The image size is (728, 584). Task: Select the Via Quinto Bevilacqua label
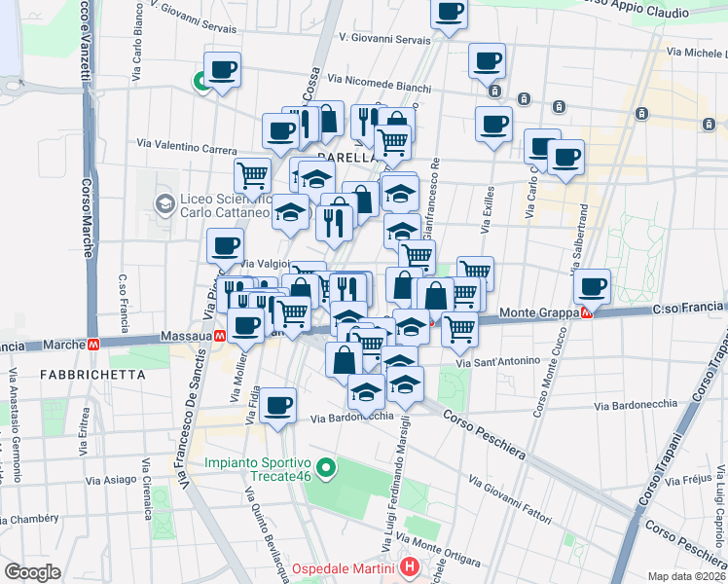(x=267, y=534)
